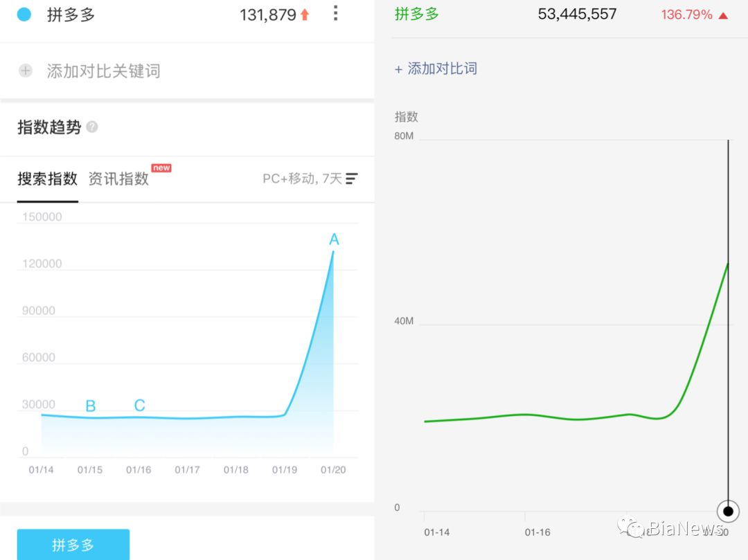Image resolution: width=748 pixels, height=560 pixels.
Task: Click the red new badge
Action: tap(161, 168)
